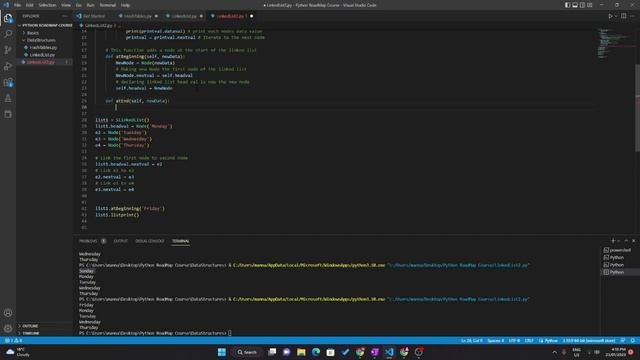640x360 pixels.
Task: Click the new terminal plus icon
Action: [x=613, y=241]
